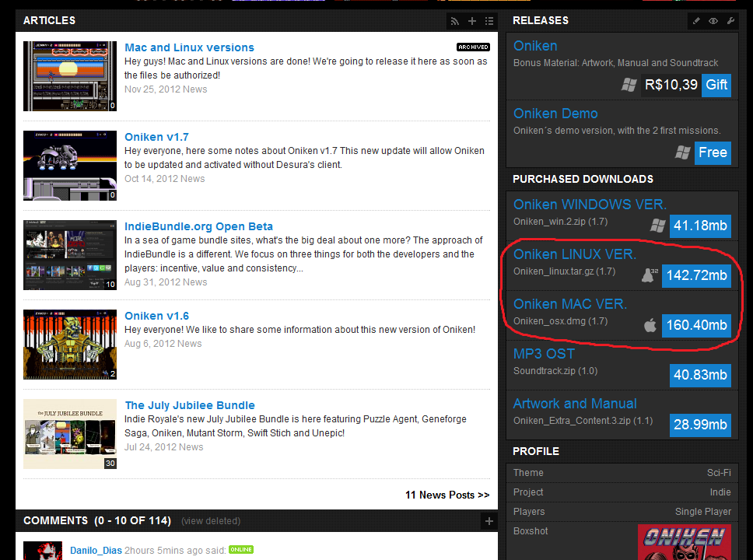The image size is (753, 560).
Task: Open the Oniken v1.7 article
Action: [x=156, y=137]
